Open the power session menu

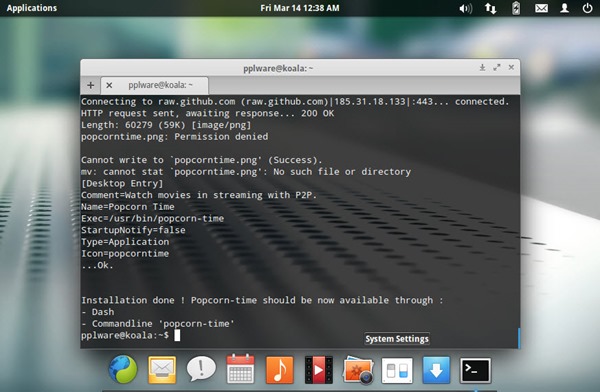587,8
